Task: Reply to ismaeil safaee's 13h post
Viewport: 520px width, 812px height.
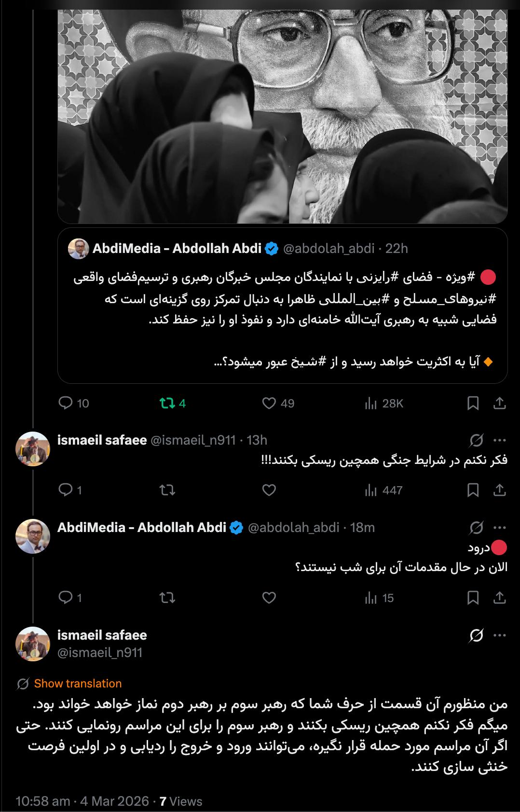Action: 65,490
